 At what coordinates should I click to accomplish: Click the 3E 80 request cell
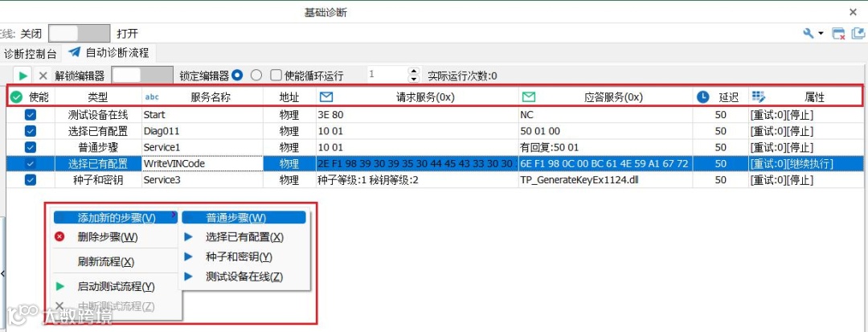coord(417,115)
